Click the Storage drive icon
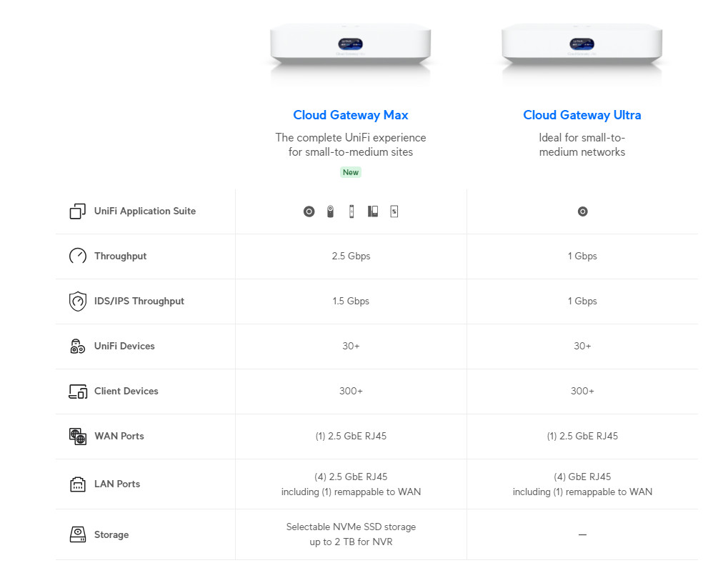 tap(78, 534)
